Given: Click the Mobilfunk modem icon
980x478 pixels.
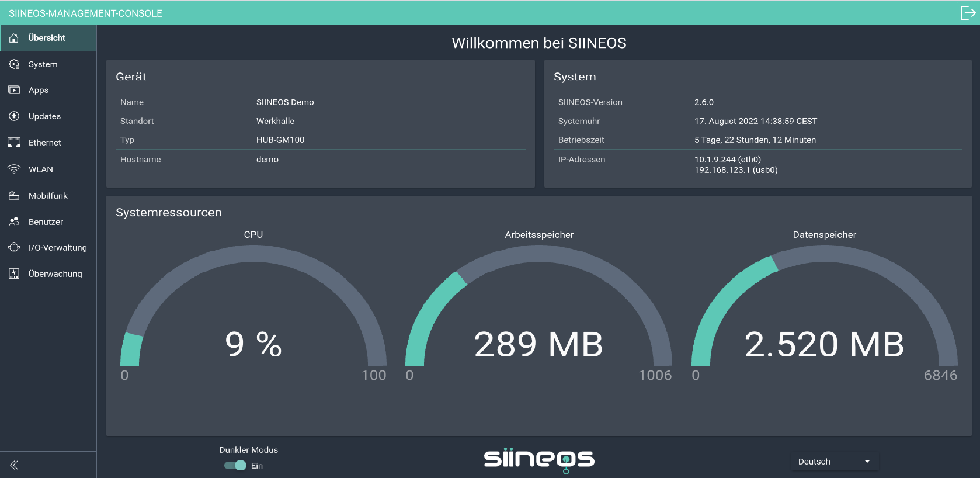Looking at the screenshot, I should click(14, 196).
